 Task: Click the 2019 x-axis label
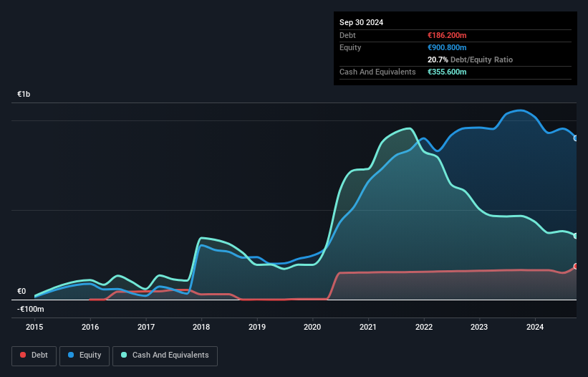(257, 327)
